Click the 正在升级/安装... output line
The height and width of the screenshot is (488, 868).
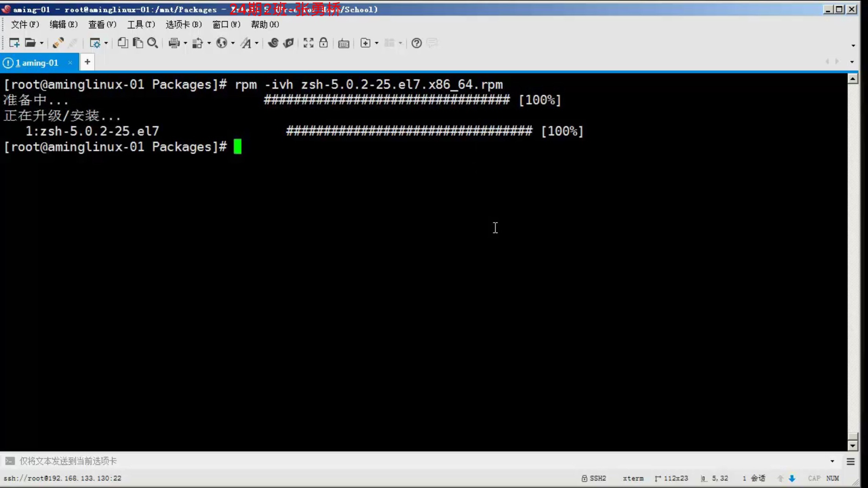coord(62,116)
